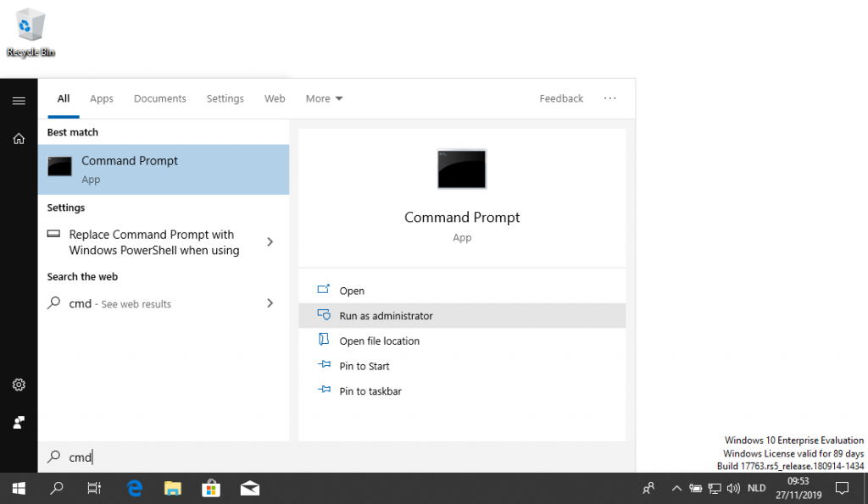The width and height of the screenshot is (868, 504).
Task: Open the three-dot options menu
Action: coord(610,98)
